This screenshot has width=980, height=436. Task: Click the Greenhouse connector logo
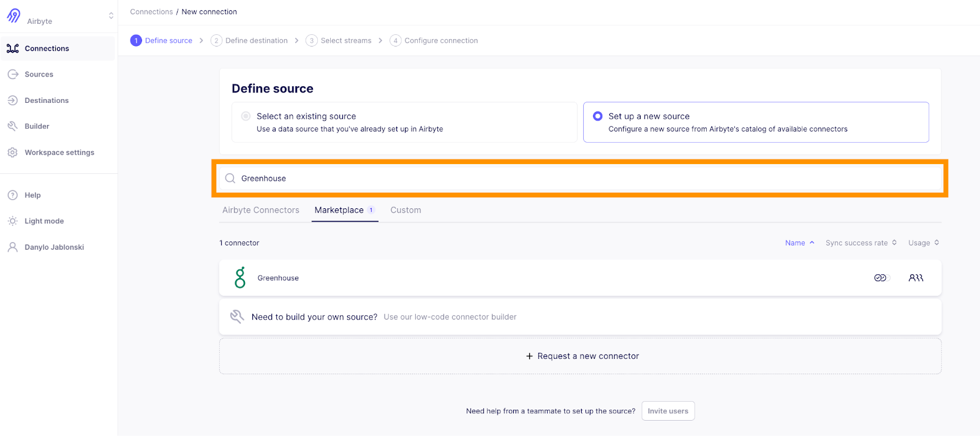[240, 277]
